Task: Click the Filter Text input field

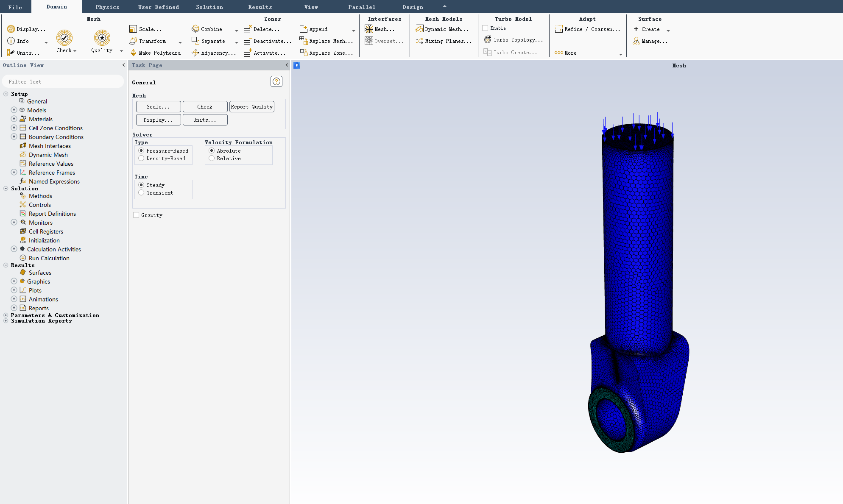Action: [63, 81]
